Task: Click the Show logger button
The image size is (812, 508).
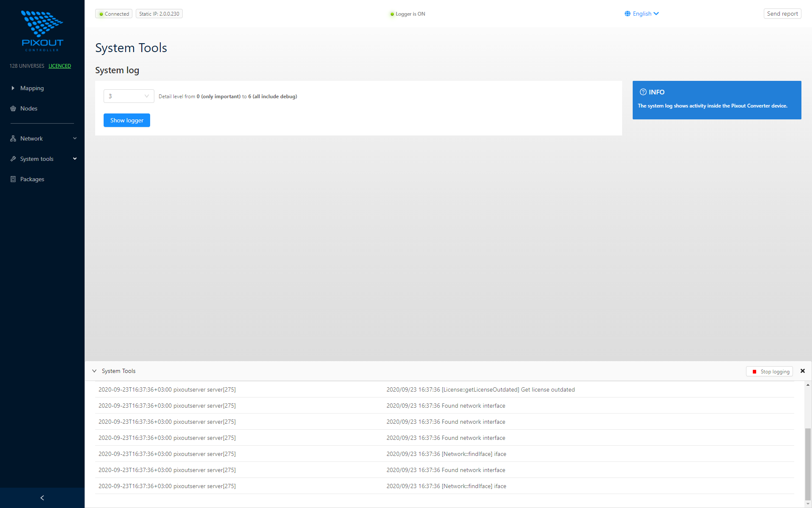Action: tap(126, 120)
